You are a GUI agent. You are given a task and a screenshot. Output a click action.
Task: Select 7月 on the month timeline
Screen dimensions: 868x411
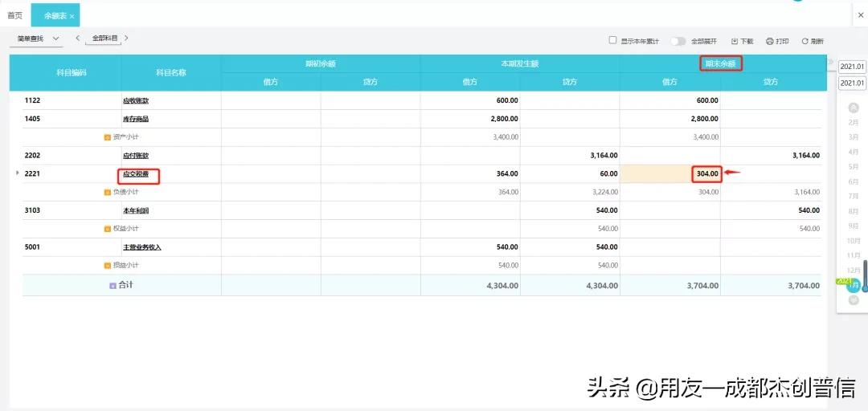[853, 196]
